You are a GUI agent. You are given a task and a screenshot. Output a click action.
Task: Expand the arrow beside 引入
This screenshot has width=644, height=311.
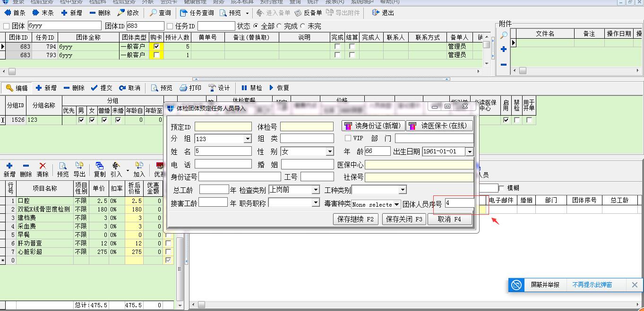128,169
